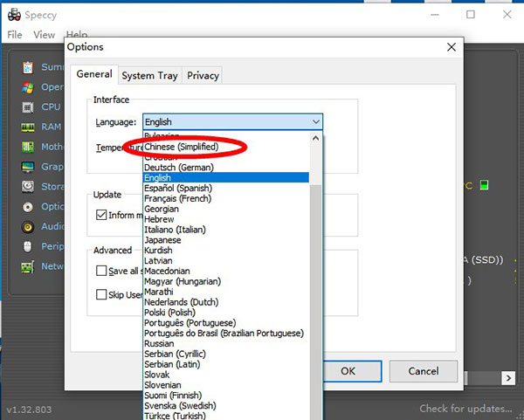Click the Network card icon
The height and width of the screenshot is (420, 524).
(28, 266)
